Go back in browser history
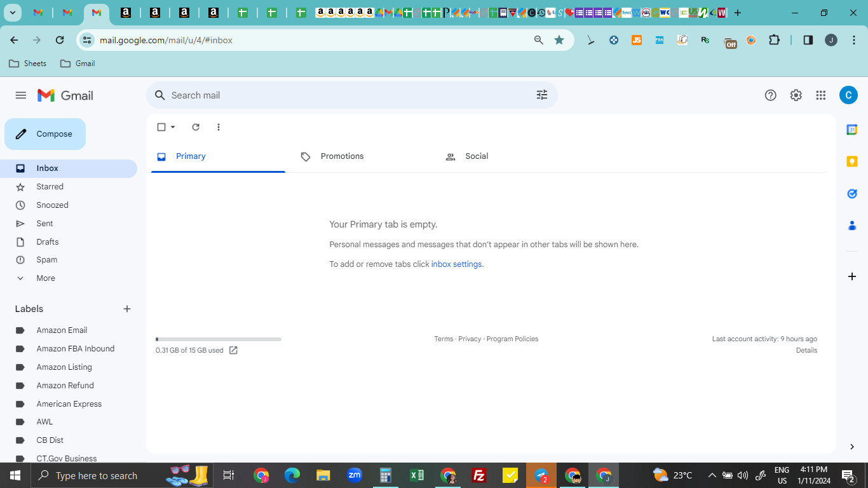Screen dimensions: 868x488 pos(14,40)
